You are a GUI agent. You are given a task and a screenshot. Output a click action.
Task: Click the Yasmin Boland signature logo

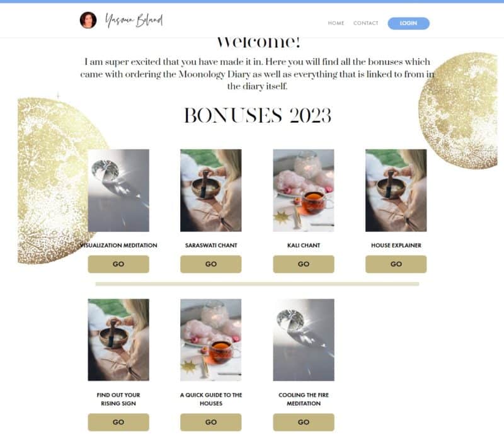pyautogui.click(x=134, y=21)
